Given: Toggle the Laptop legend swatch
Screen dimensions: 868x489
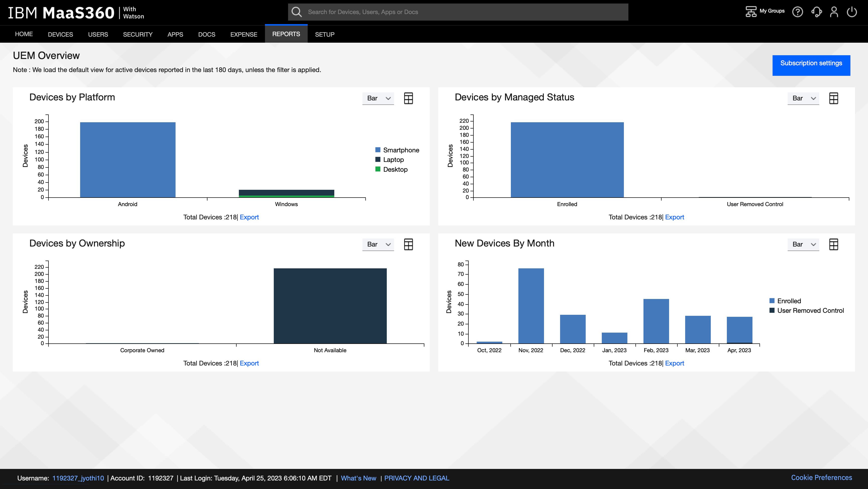Looking at the screenshot, I should [378, 159].
